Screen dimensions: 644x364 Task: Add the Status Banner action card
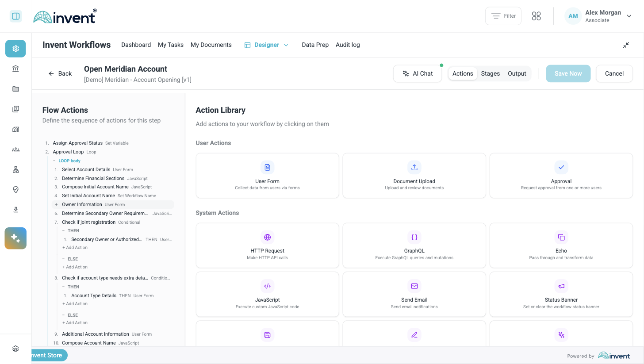click(x=561, y=294)
